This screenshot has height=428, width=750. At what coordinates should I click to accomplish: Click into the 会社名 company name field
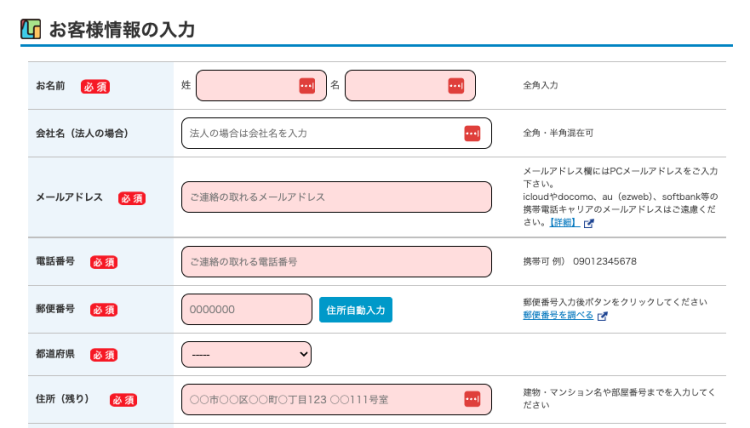(x=320, y=133)
